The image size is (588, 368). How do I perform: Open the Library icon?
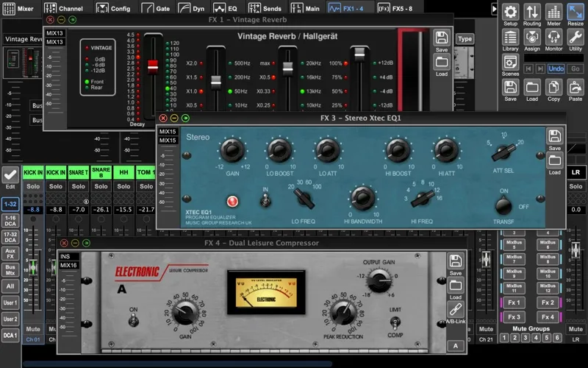510,38
